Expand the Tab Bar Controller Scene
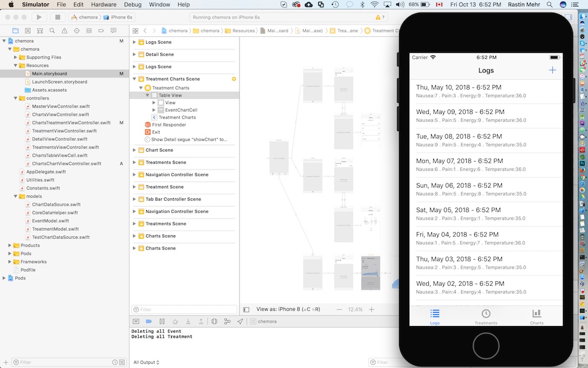This screenshot has width=588, height=368. 134,199
